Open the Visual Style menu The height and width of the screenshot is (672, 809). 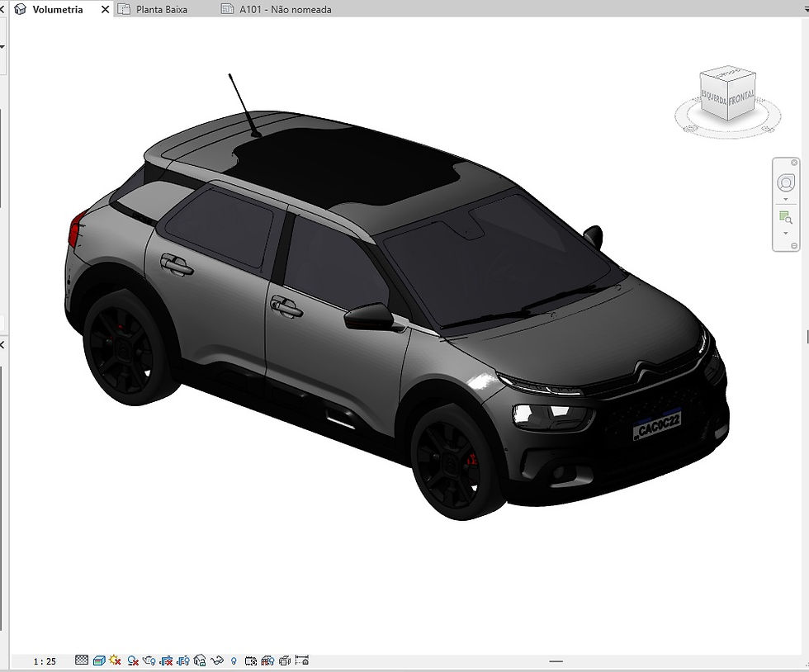click(98, 660)
